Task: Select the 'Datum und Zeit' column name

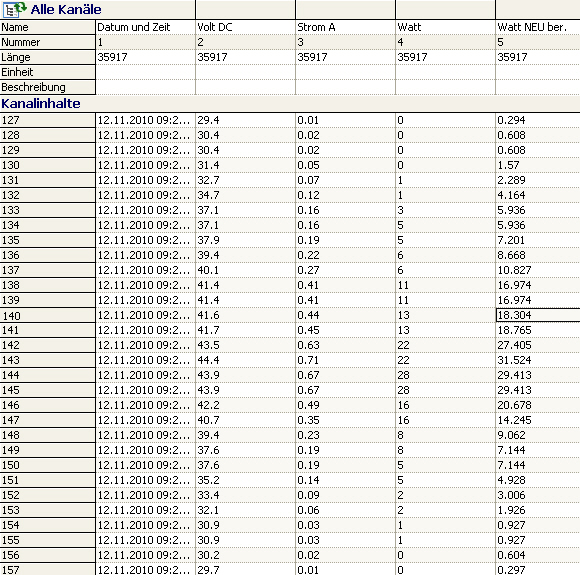Action: click(x=134, y=27)
